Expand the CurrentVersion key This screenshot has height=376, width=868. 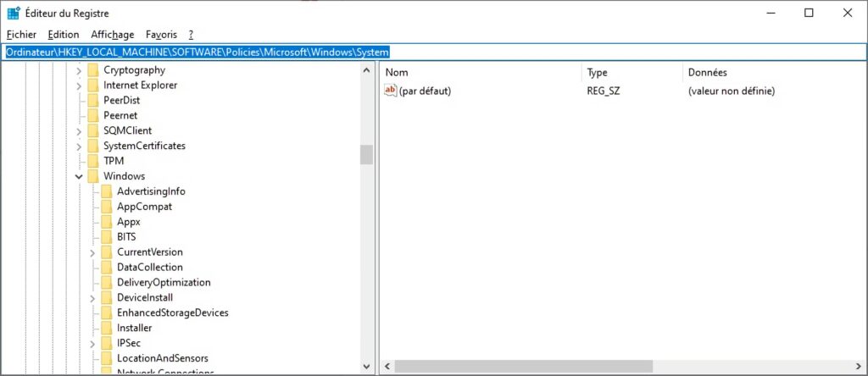[92, 252]
